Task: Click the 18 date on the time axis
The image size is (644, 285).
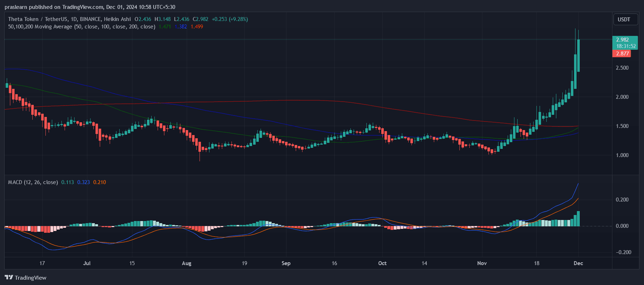Action: click(x=536, y=263)
